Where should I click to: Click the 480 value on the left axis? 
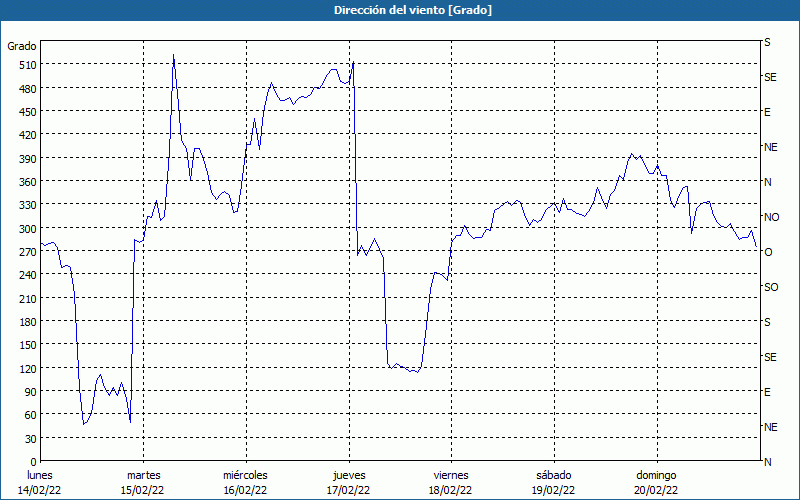(28, 88)
